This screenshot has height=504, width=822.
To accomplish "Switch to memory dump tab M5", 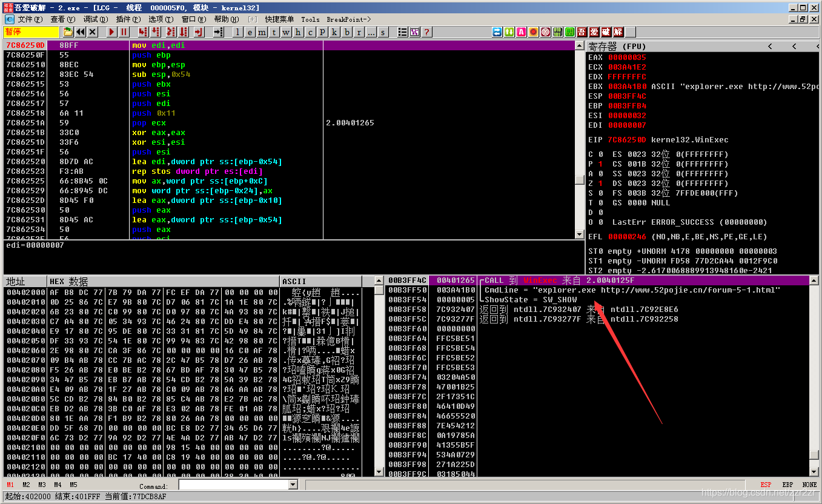I will [73, 485].
